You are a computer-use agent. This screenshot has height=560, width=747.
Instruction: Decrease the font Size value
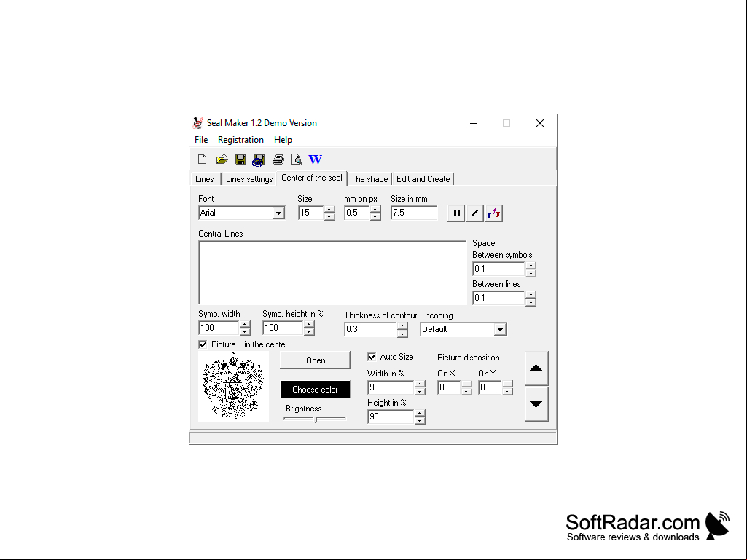tap(329, 217)
